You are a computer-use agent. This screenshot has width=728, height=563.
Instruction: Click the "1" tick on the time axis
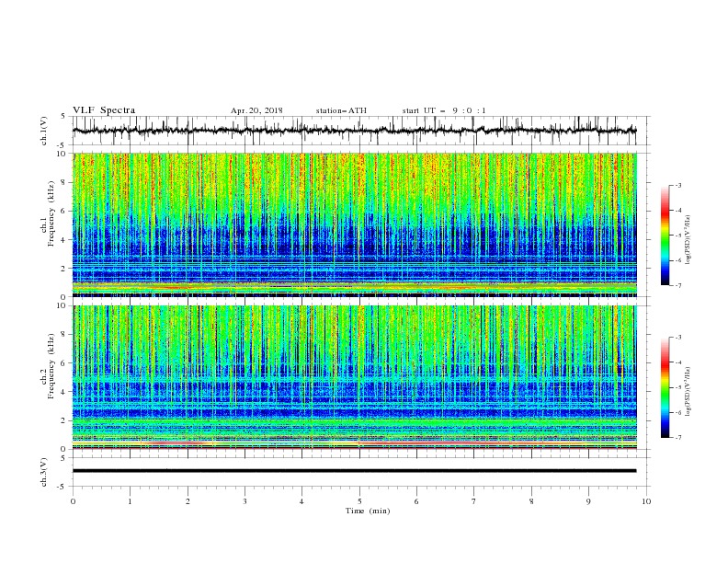click(130, 501)
